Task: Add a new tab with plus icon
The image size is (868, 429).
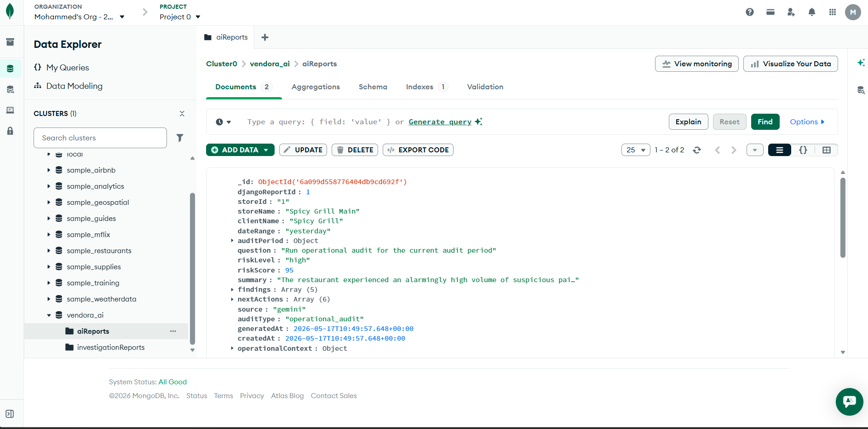Action: pos(265,37)
